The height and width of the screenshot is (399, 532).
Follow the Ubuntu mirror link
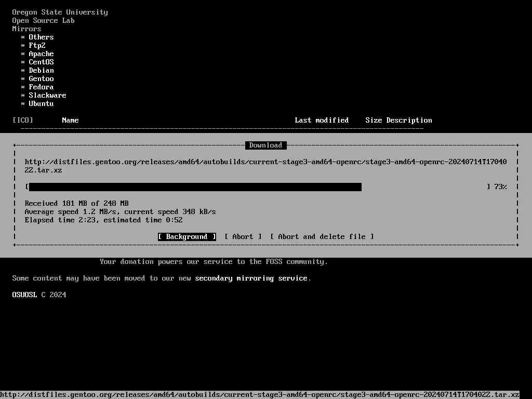[x=41, y=103]
